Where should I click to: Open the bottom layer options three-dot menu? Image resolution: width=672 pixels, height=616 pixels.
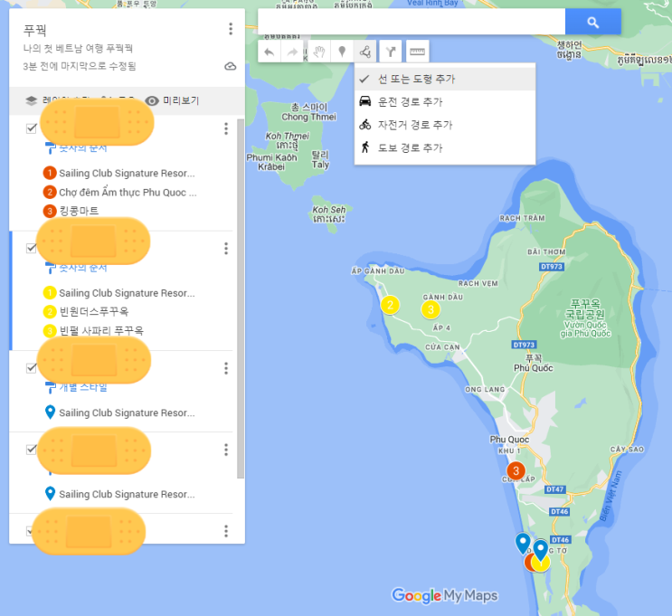tap(226, 531)
